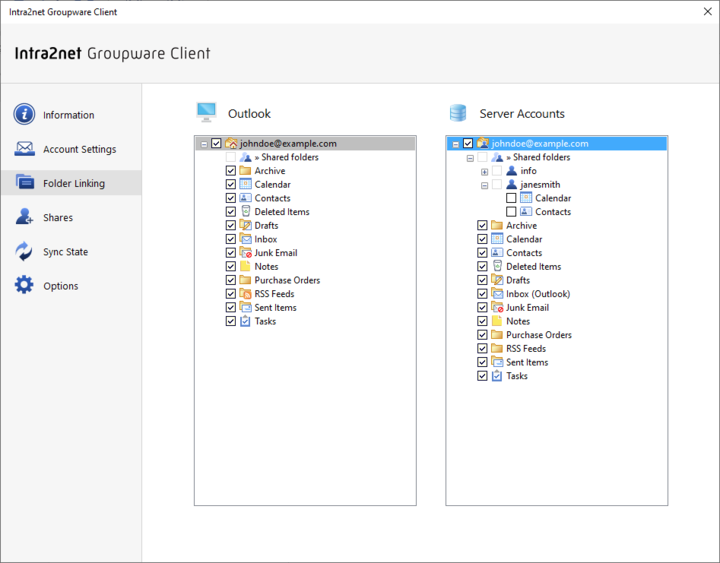Click the Sync State arrows icon
This screenshot has height=563, width=720.
[24, 252]
